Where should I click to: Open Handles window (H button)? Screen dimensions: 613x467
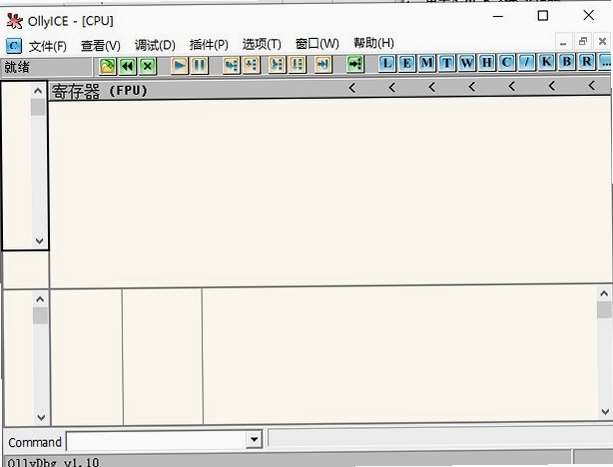[486, 63]
